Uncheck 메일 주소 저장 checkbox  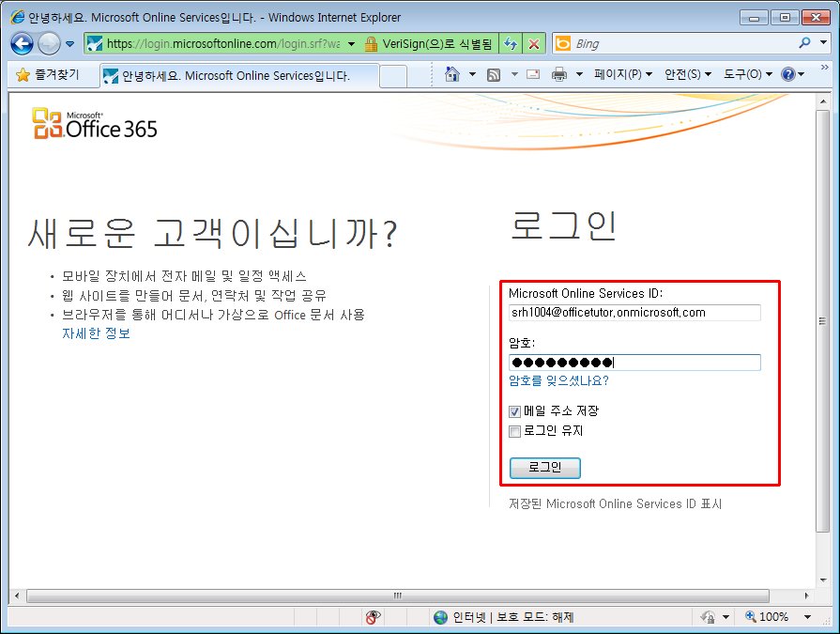[x=514, y=411]
